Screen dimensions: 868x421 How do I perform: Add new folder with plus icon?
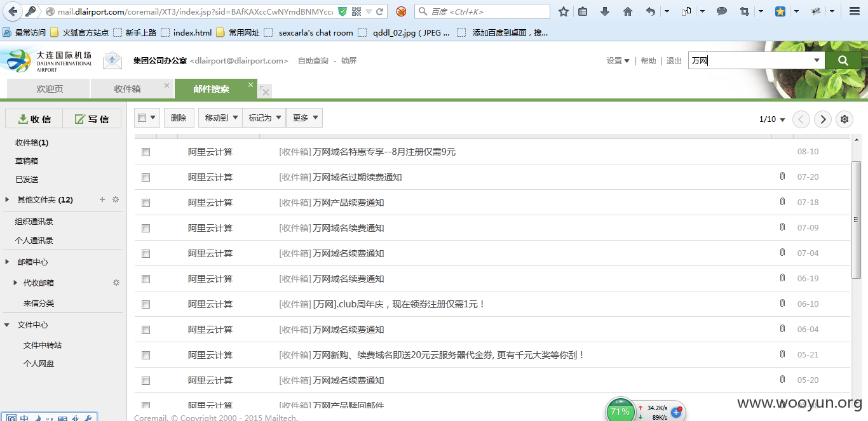[102, 199]
